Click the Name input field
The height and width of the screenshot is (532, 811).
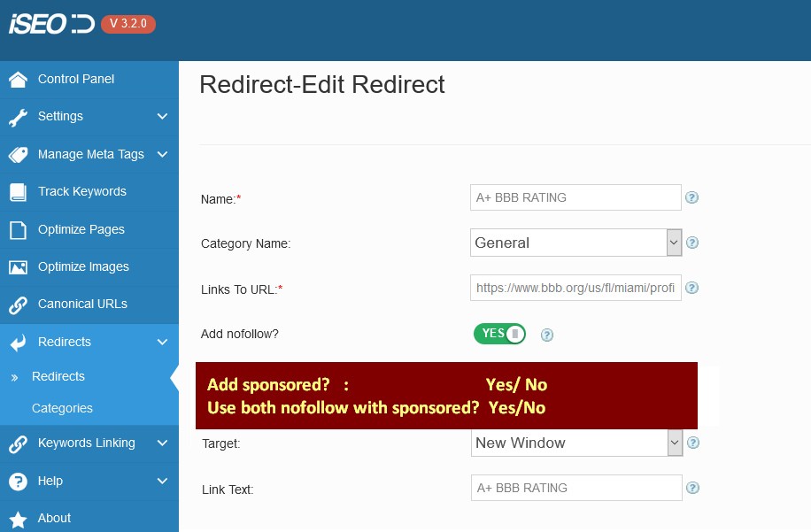pyautogui.click(x=575, y=197)
